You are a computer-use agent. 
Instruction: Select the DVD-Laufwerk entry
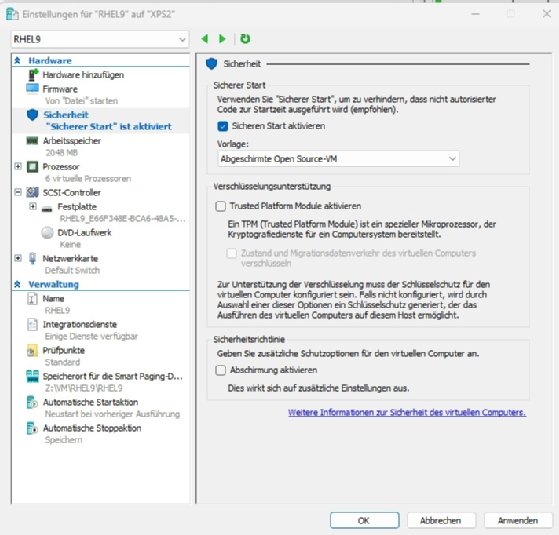84,233
